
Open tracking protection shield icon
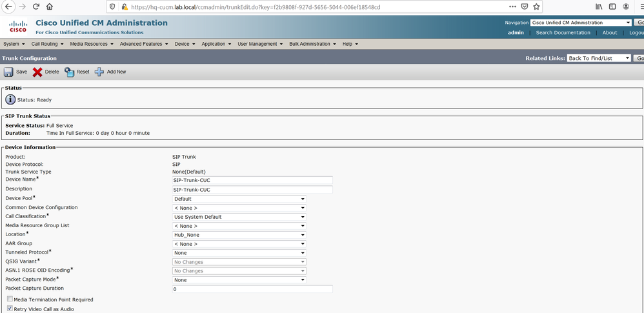(x=114, y=6)
